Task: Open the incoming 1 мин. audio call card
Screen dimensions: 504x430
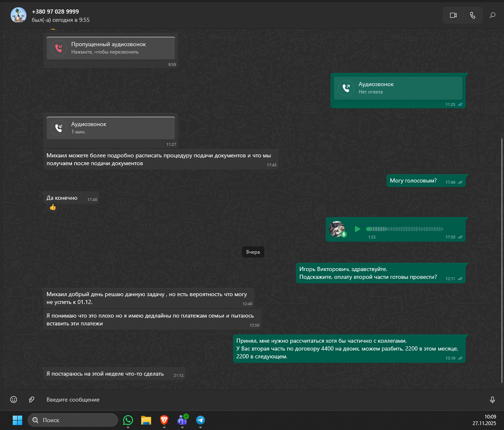Action: (x=111, y=128)
